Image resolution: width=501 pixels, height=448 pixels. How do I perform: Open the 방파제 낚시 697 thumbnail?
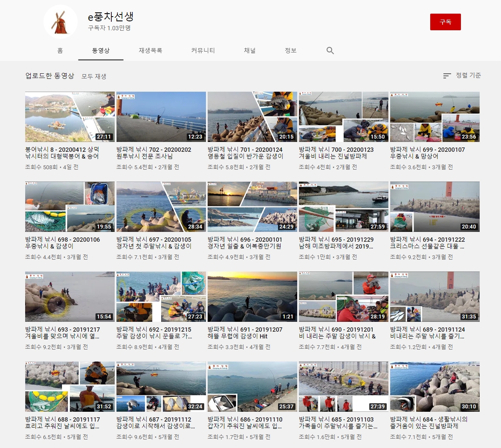[161, 207]
